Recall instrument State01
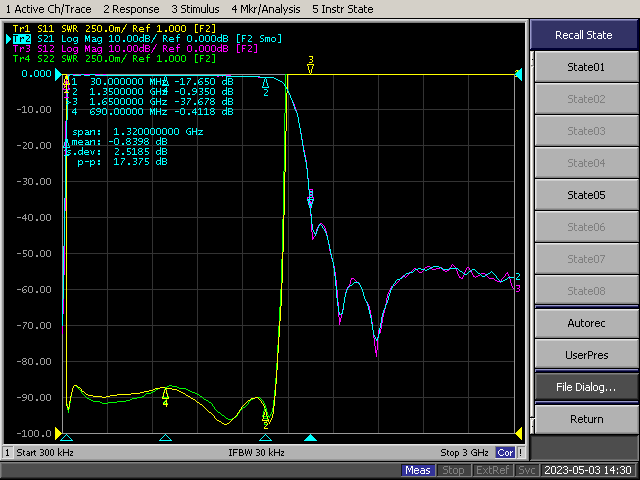640x480 pixels. pyautogui.click(x=585, y=68)
